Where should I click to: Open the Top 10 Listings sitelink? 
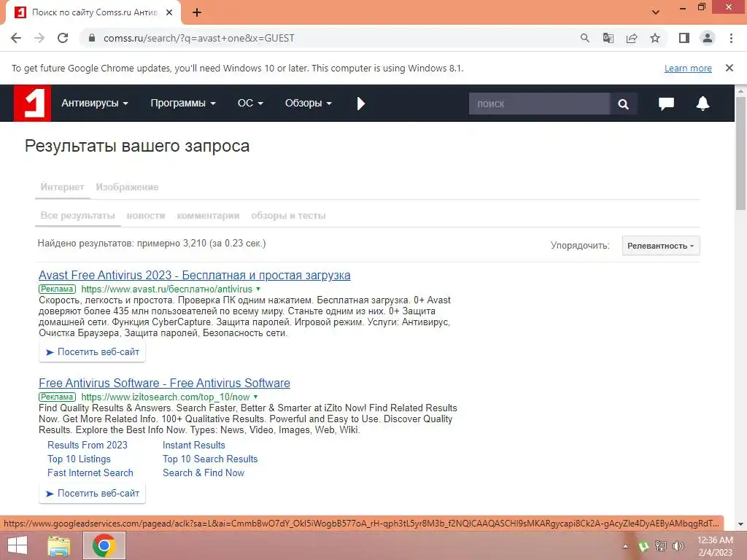(x=79, y=459)
